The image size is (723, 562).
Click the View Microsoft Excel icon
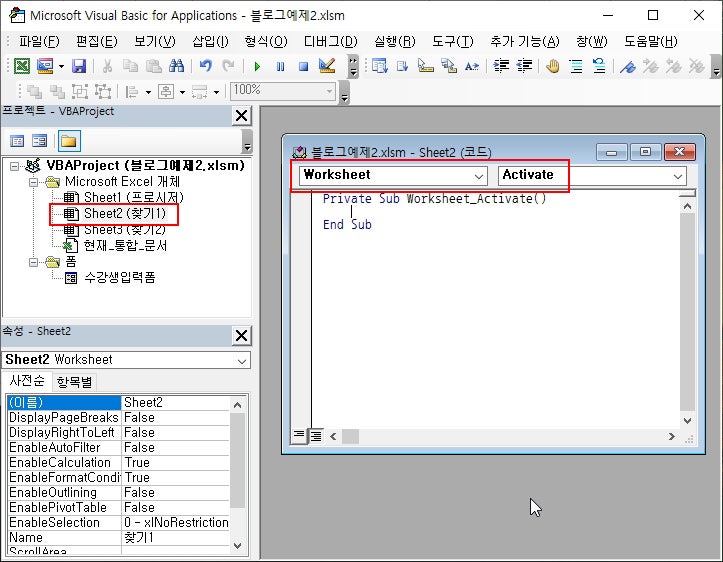(x=21, y=66)
